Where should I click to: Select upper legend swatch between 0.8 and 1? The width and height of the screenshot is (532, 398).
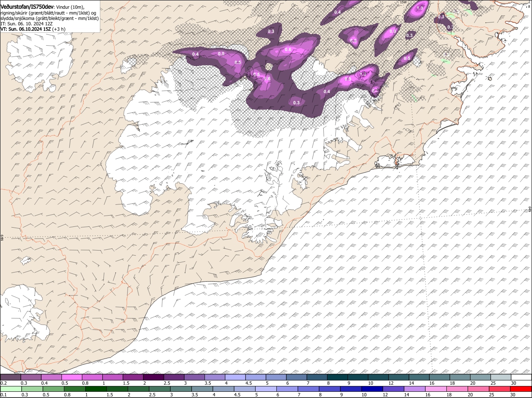(x=92, y=377)
